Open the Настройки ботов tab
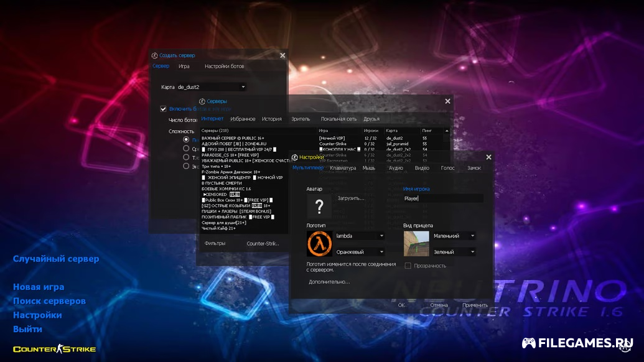Image resolution: width=644 pixels, height=362 pixels. click(224, 66)
